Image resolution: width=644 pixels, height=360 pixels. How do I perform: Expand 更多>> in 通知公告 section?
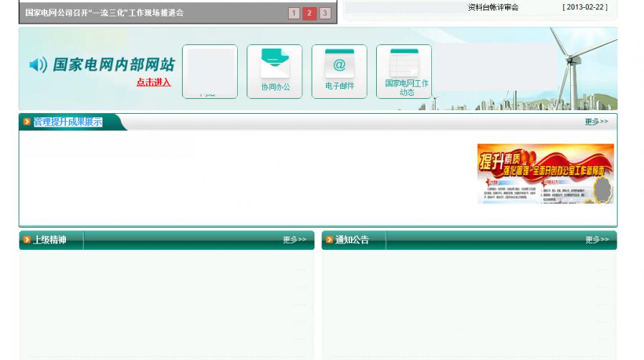point(597,240)
